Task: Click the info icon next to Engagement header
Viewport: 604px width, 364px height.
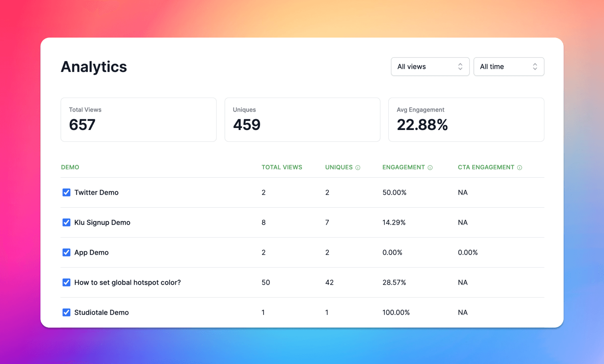Action: pos(430,167)
